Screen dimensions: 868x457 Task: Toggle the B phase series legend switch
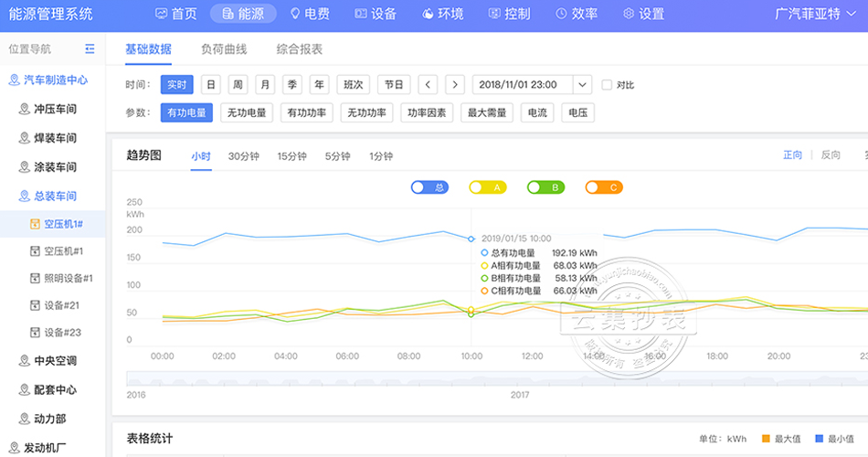click(545, 187)
